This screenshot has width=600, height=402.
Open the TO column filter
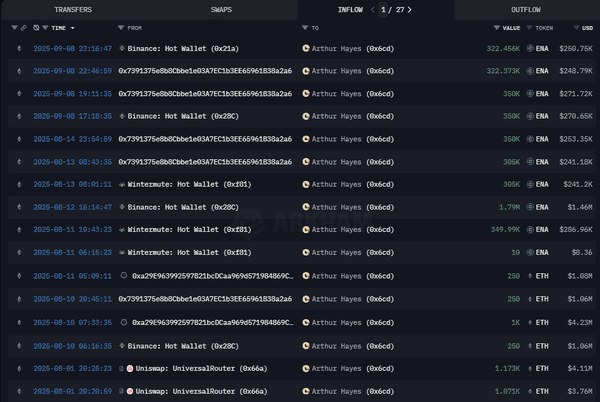[x=304, y=29]
